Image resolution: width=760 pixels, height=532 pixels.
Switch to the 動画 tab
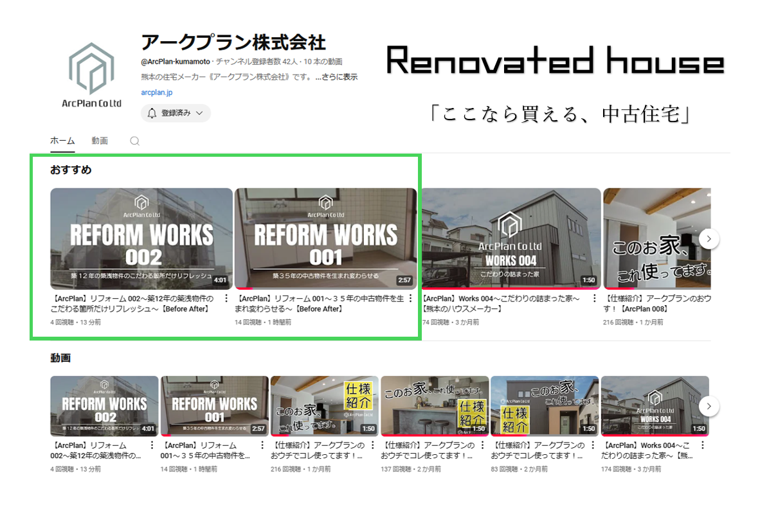click(100, 141)
